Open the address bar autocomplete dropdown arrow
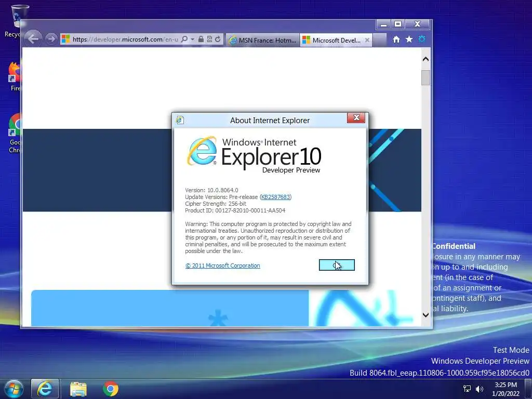Viewport: 532px width, 399px height. click(192, 39)
